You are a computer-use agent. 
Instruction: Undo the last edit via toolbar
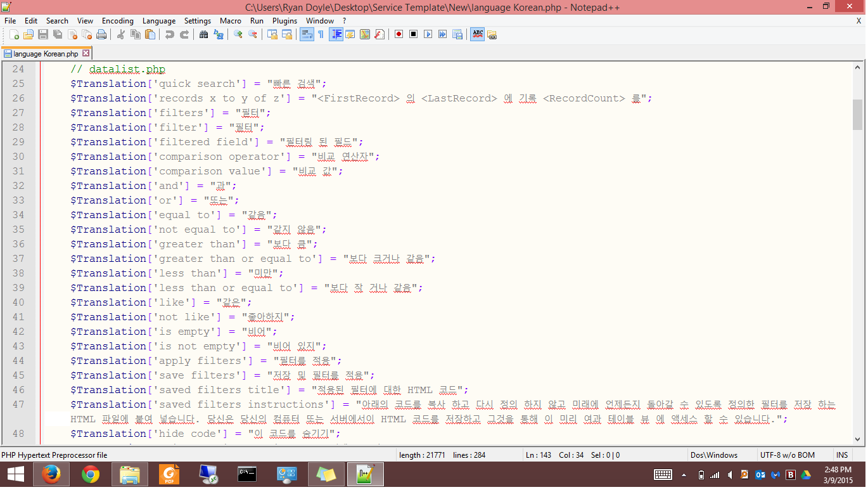point(169,34)
